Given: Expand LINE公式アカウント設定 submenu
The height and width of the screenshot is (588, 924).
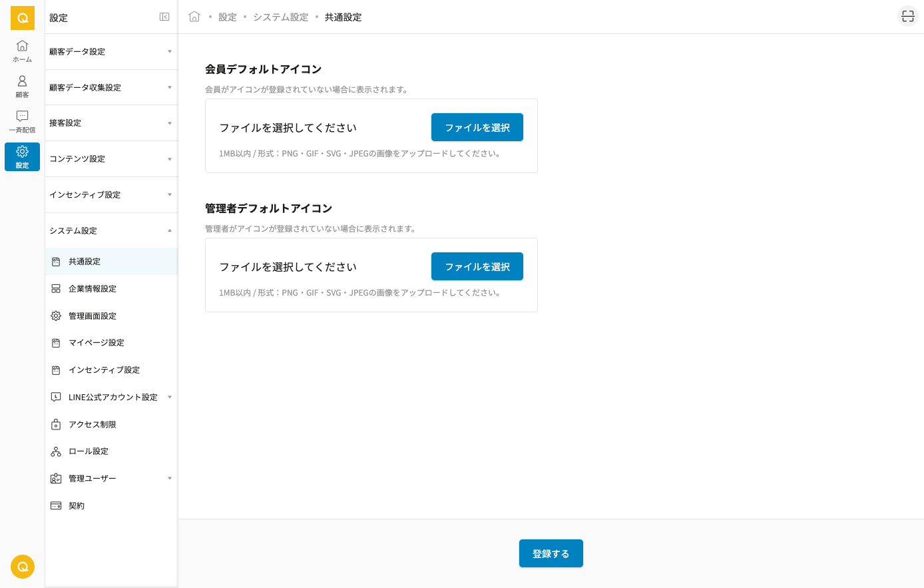Looking at the screenshot, I should [x=170, y=398].
